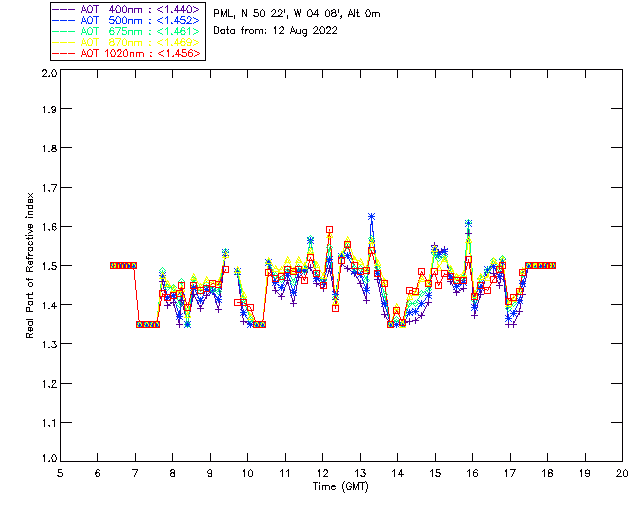Viewport: 640px width, 512px height.
Task: Click the x-axis time label 19
Action: click(x=585, y=473)
